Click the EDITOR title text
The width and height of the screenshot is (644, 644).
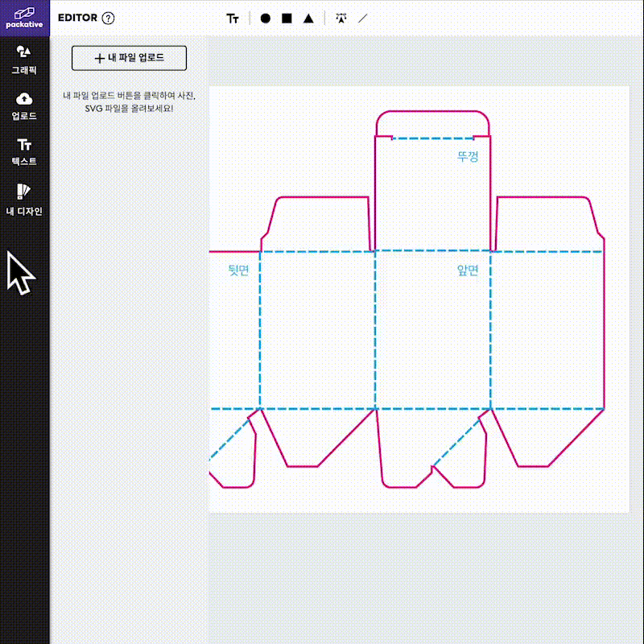[x=78, y=19]
